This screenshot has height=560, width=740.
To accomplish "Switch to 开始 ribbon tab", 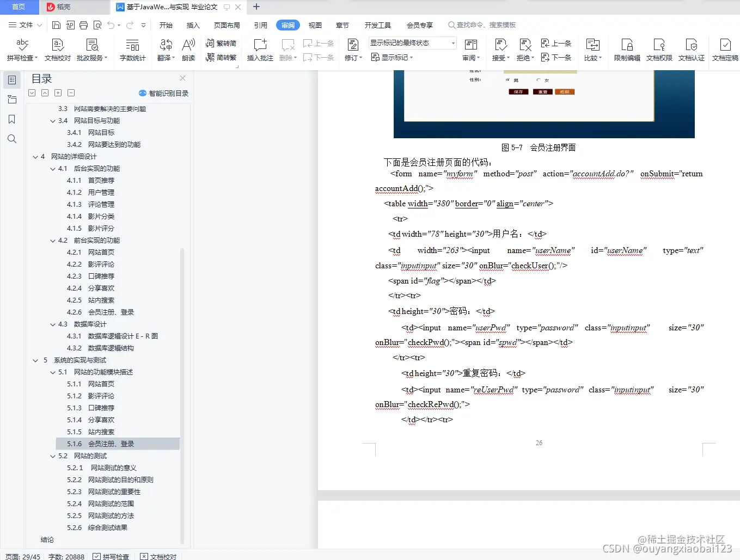I will pos(166,25).
